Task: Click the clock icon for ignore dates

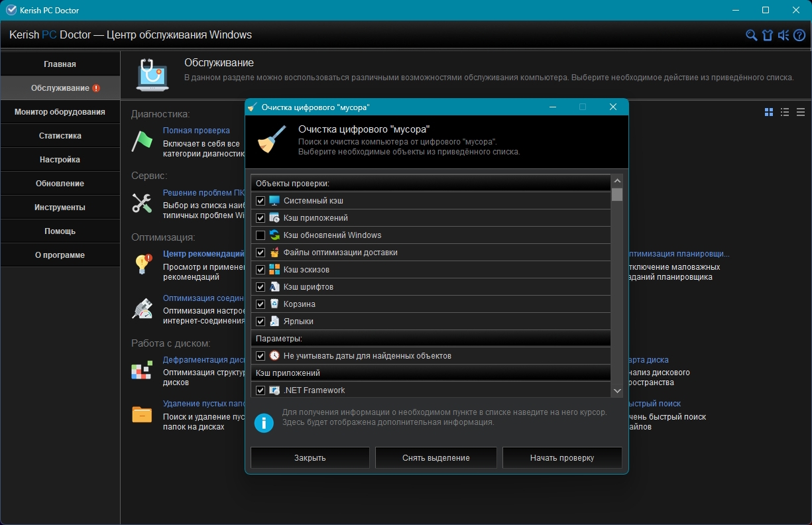Action: (x=274, y=356)
